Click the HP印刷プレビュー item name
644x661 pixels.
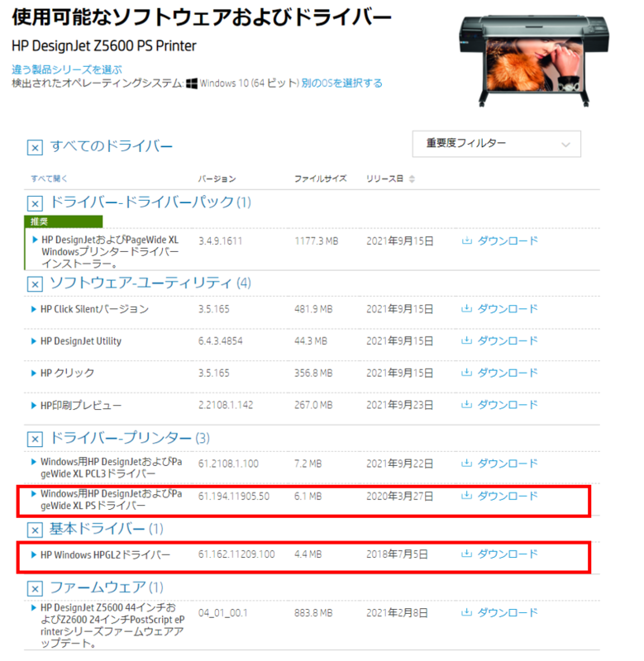point(81,406)
